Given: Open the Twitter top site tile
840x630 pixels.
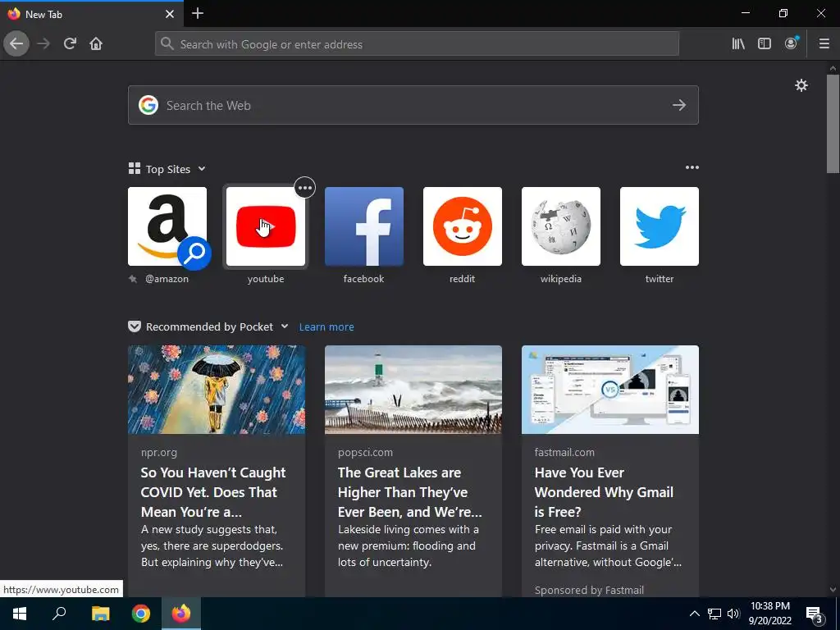Looking at the screenshot, I should click(x=660, y=226).
